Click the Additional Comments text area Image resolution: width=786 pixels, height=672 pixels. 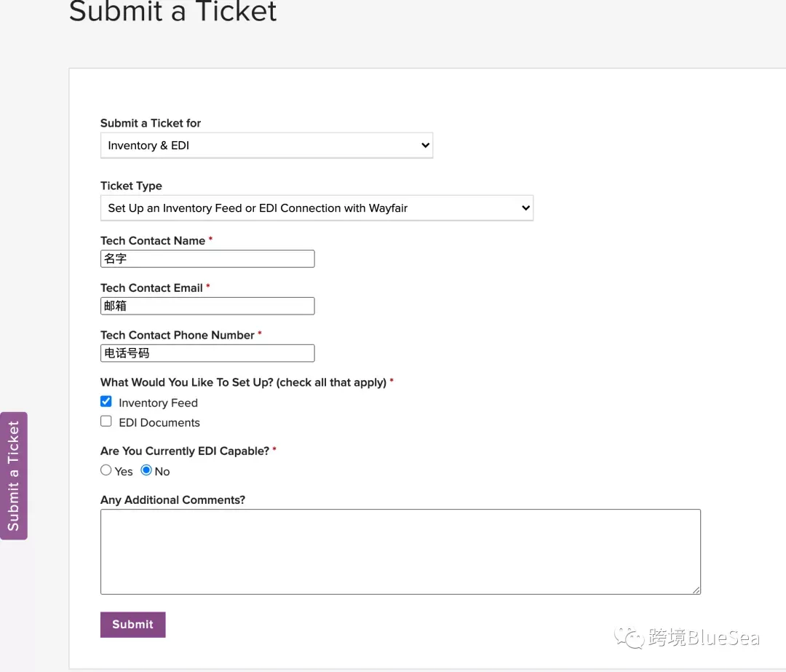[400, 552]
